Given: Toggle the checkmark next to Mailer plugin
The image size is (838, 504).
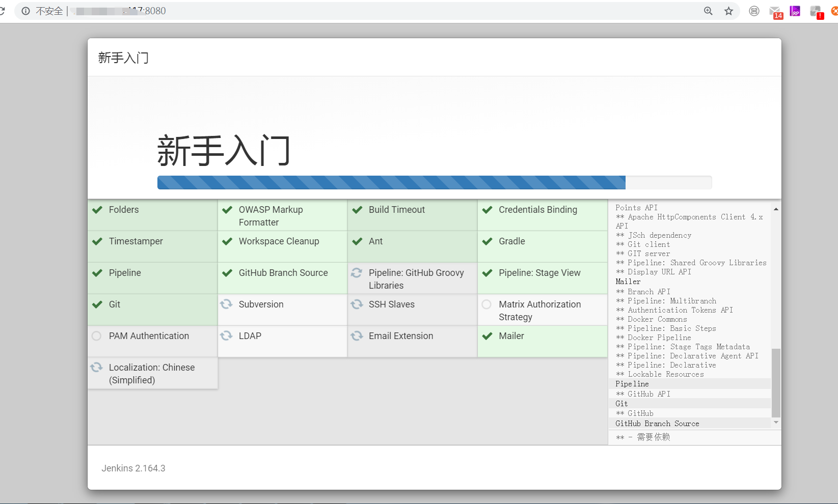Looking at the screenshot, I should tap(486, 335).
